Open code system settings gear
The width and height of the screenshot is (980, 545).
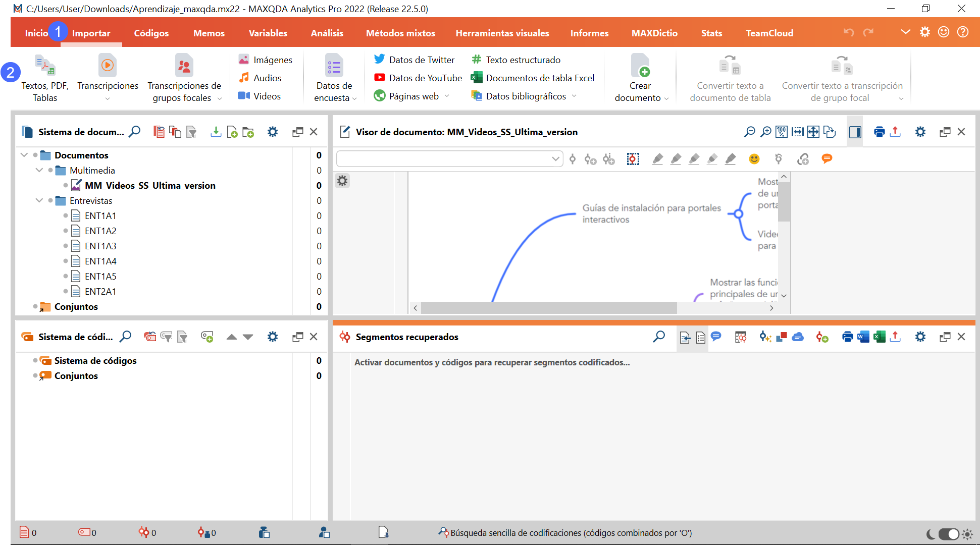tap(273, 337)
